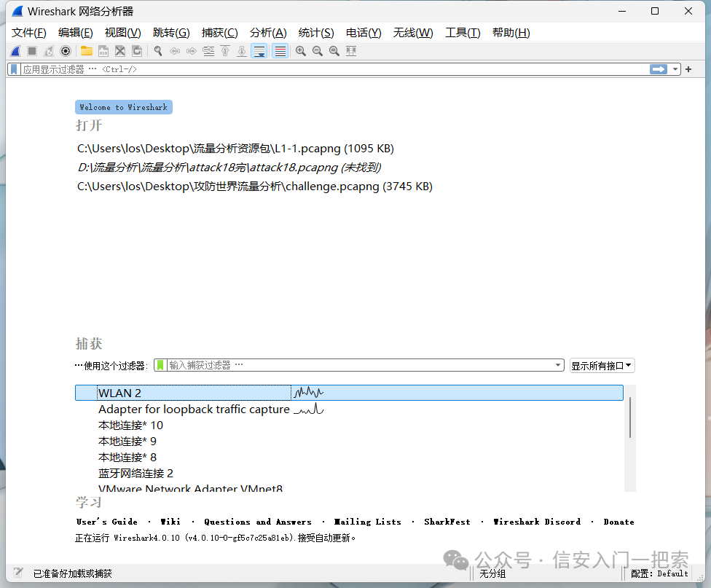
Task: Open the 跳转(G) menu
Action: click(x=171, y=33)
